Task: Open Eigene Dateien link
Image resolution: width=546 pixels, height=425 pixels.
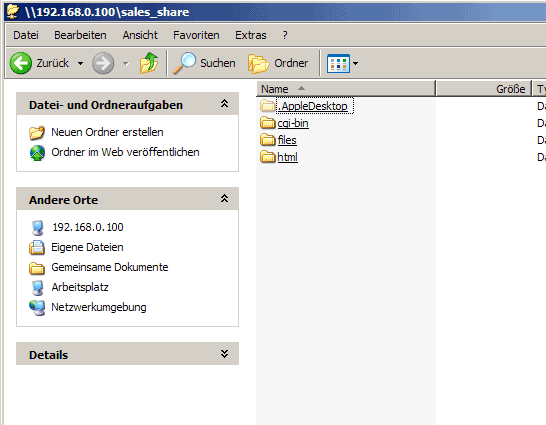Action: tap(87, 247)
